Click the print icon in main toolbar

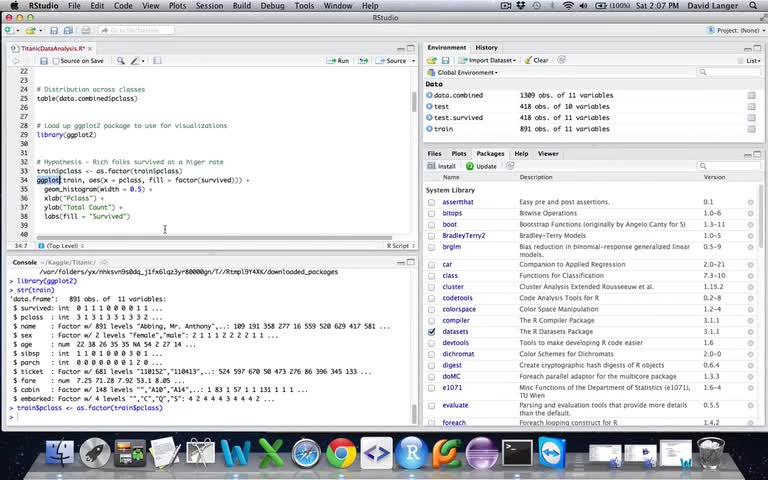[x=85, y=30]
